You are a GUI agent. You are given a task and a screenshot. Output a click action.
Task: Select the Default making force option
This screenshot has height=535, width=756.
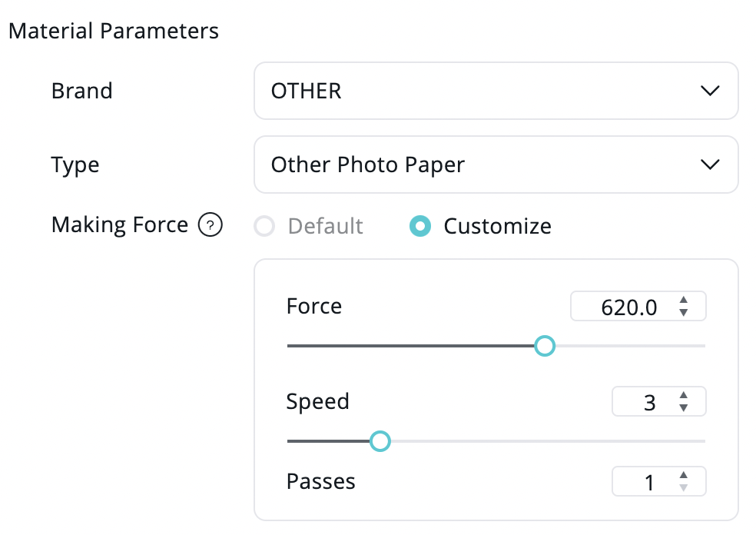265,227
